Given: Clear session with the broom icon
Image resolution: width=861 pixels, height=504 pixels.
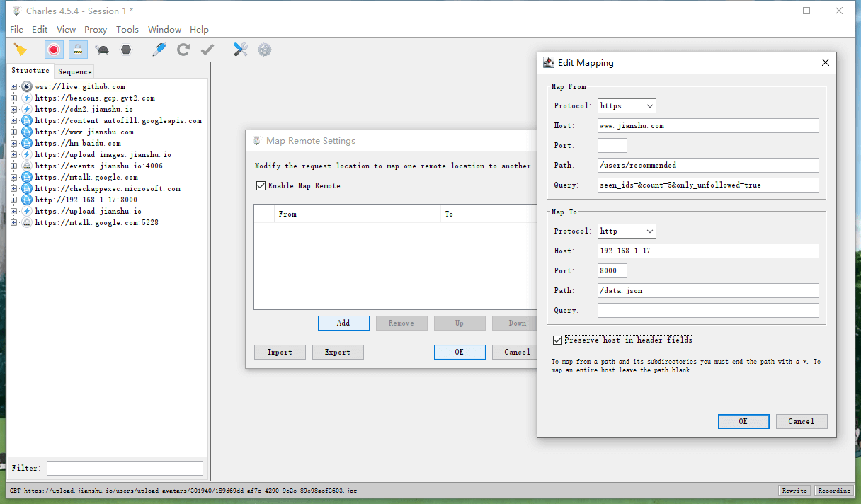Looking at the screenshot, I should [x=20, y=50].
